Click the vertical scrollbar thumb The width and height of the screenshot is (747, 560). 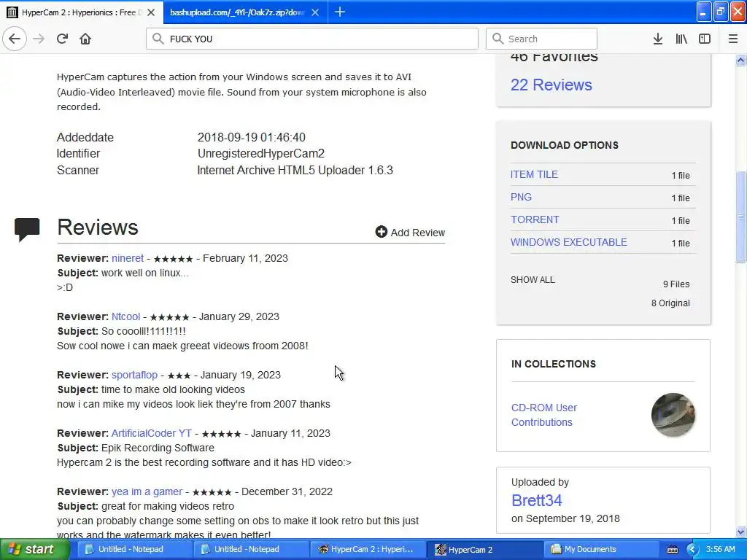tap(741, 216)
